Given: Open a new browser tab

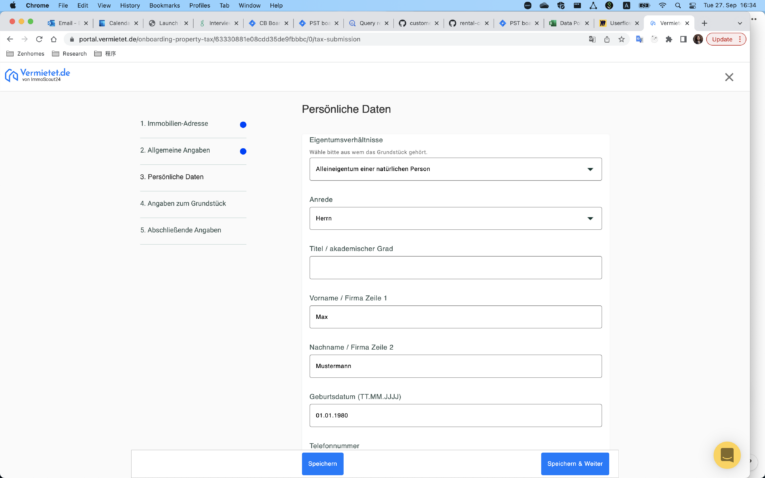Looking at the screenshot, I should tap(704, 22).
